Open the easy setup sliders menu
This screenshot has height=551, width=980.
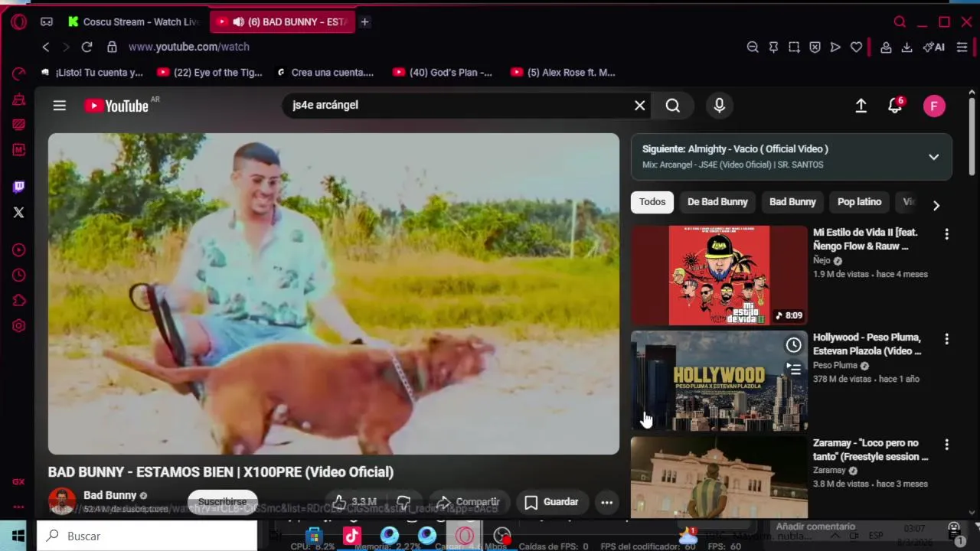point(962,47)
